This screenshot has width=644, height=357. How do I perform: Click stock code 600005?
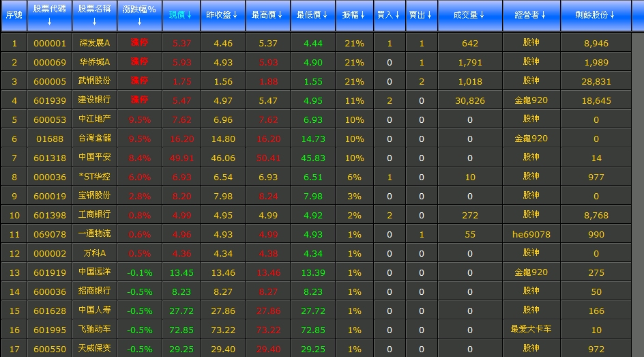tap(50, 81)
